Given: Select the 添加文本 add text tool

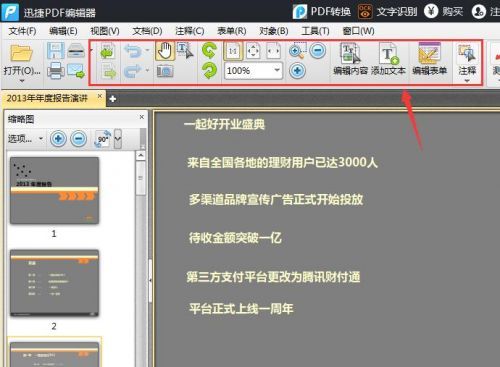Looking at the screenshot, I should pyautogui.click(x=388, y=59).
